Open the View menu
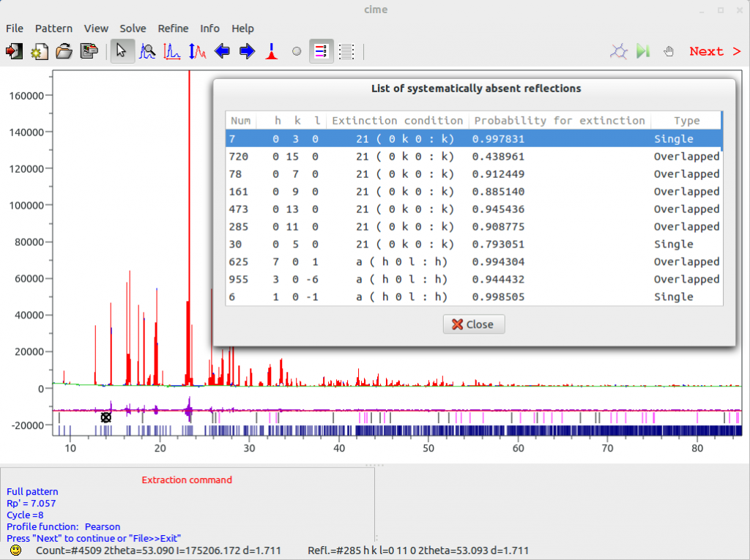The image size is (750, 560). (96, 29)
